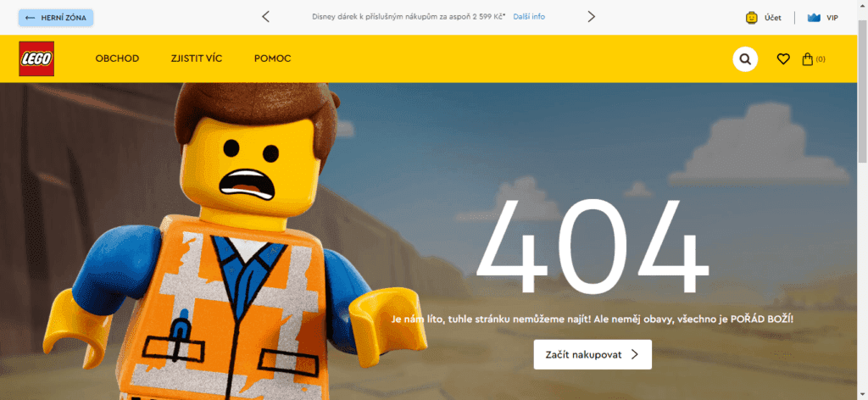This screenshot has height=400, width=868.
Task: Open the search magnifier icon
Action: (745, 59)
